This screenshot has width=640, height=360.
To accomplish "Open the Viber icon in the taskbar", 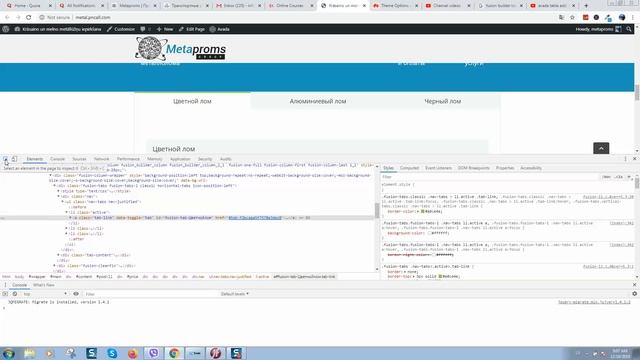I will pyautogui.click(x=153, y=353).
